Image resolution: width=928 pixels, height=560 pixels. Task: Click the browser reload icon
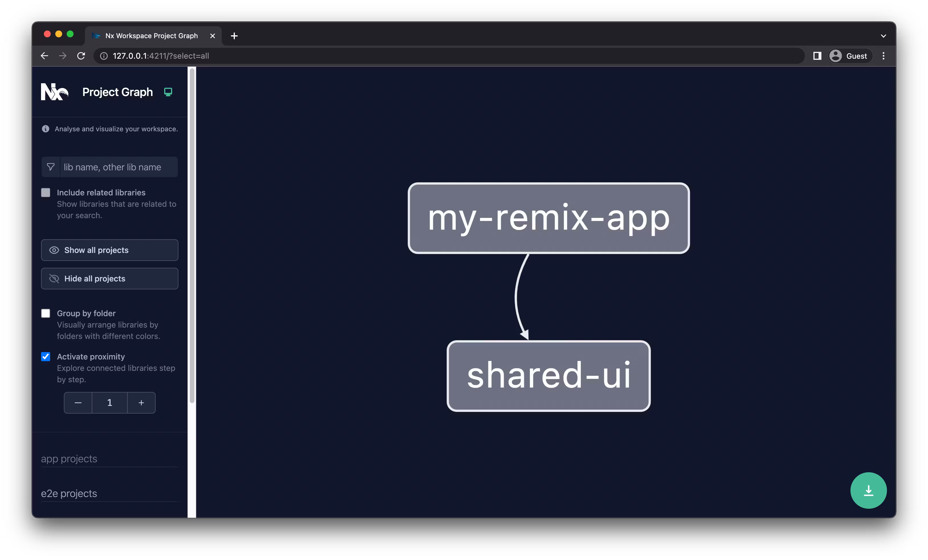click(x=81, y=56)
